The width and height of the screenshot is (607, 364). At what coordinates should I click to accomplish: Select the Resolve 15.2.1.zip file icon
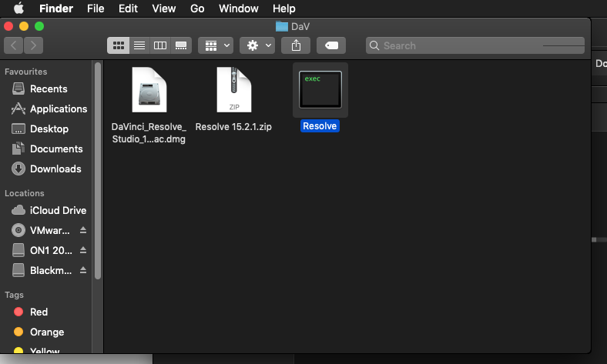[x=234, y=90]
